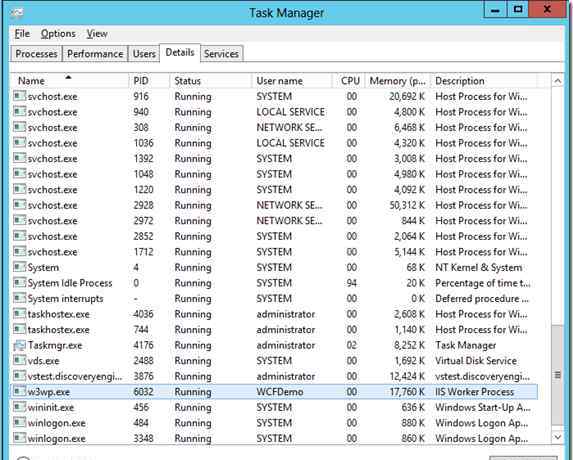This screenshot has height=460, width=573.
Task: Click the Task Manager title bar icon
Action: point(16,13)
